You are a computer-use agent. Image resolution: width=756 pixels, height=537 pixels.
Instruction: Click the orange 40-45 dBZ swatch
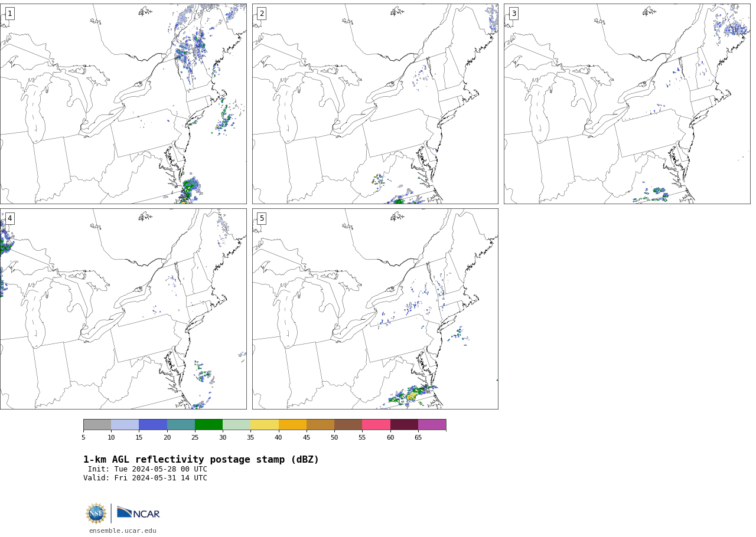292,425
